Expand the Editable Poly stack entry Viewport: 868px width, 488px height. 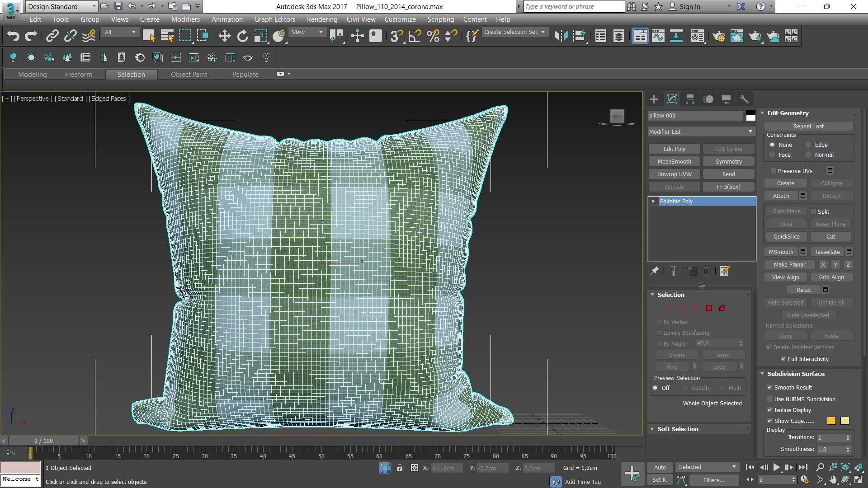(654, 201)
